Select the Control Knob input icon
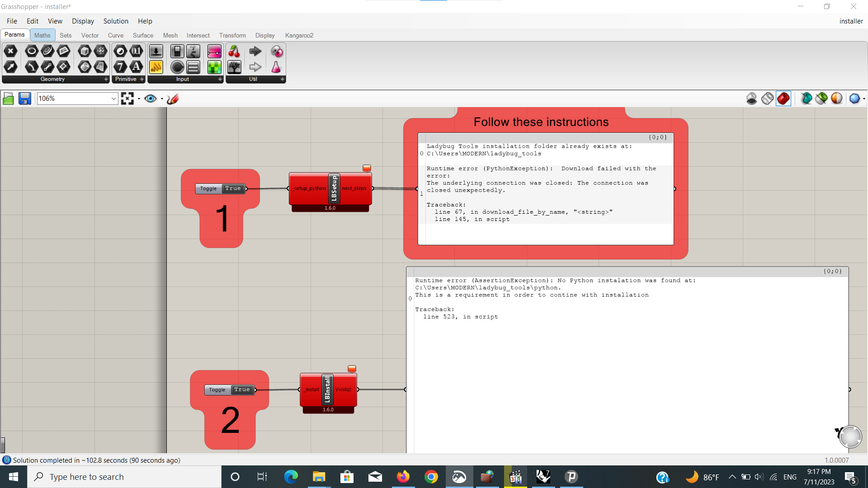The width and height of the screenshot is (868, 488). (177, 67)
